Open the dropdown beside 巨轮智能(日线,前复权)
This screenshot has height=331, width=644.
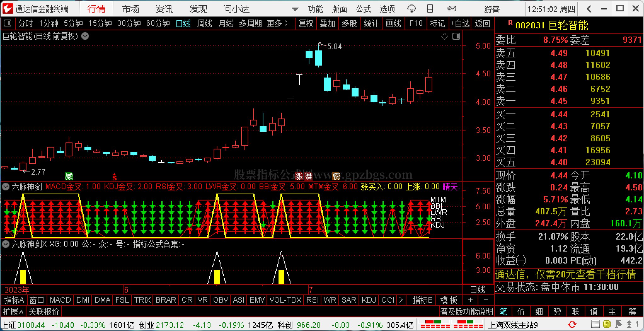coord(85,36)
